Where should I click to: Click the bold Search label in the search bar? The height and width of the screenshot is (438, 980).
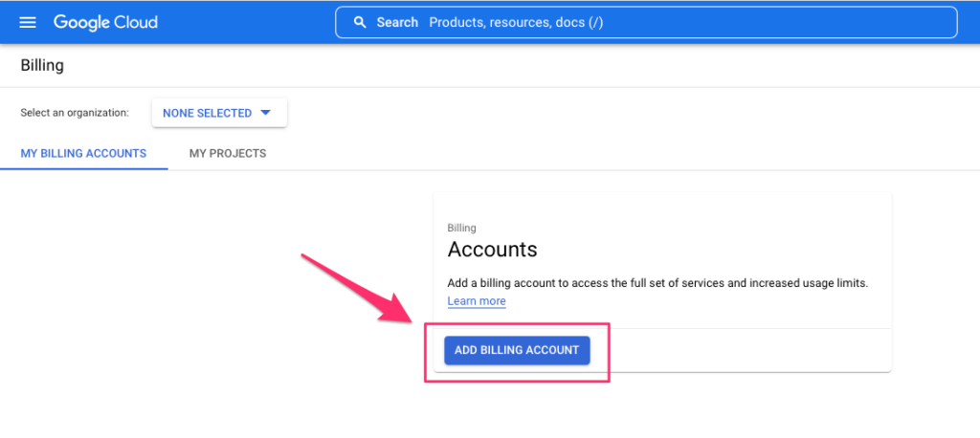[397, 23]
